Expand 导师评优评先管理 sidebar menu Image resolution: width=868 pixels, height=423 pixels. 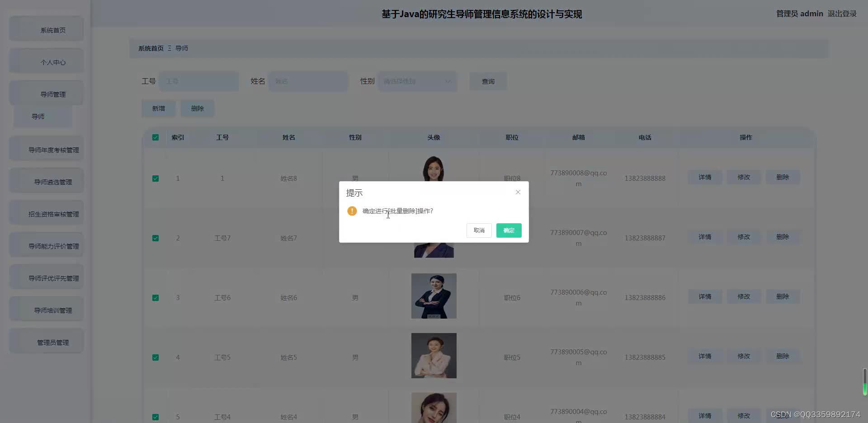pos(47,277)
